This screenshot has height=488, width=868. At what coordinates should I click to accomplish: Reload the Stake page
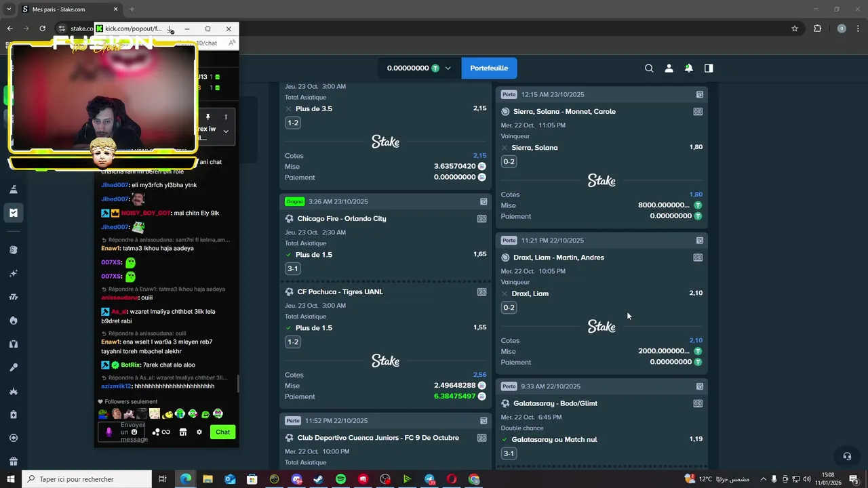pyautogui.click(x=43, y=28)
